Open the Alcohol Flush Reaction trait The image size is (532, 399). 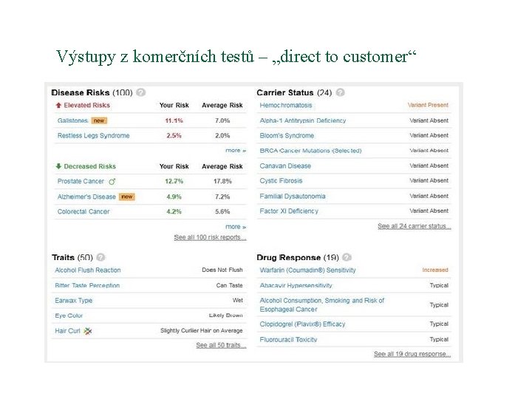[x=88, y=270]
